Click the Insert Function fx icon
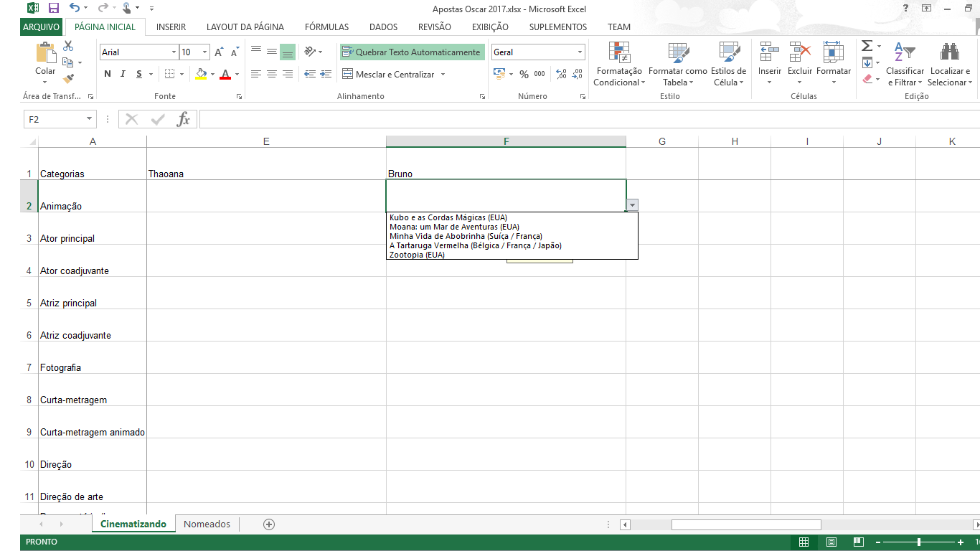Image resolution: width=980 pixels, height=551 pixels. point(184,119)
